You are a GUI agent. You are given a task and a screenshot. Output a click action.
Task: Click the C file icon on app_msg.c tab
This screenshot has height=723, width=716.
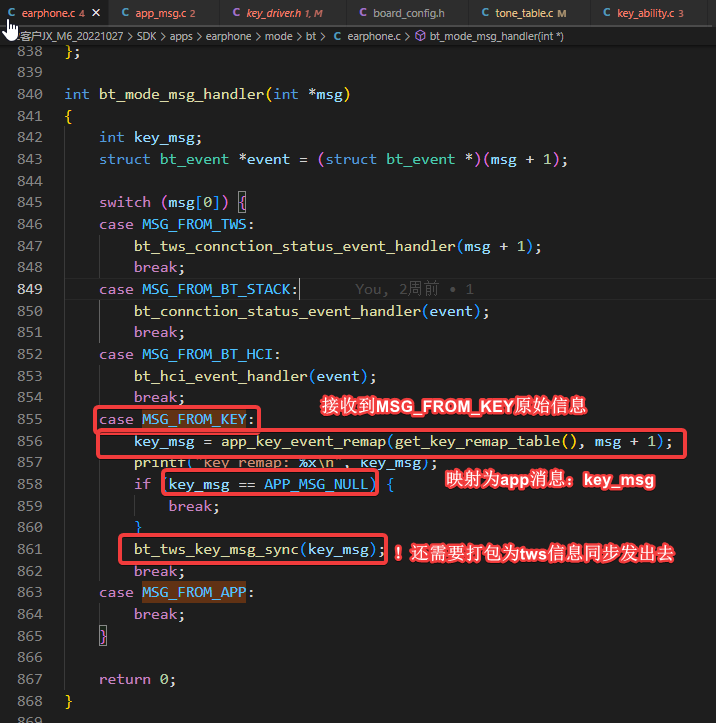[x=125, y=13]
